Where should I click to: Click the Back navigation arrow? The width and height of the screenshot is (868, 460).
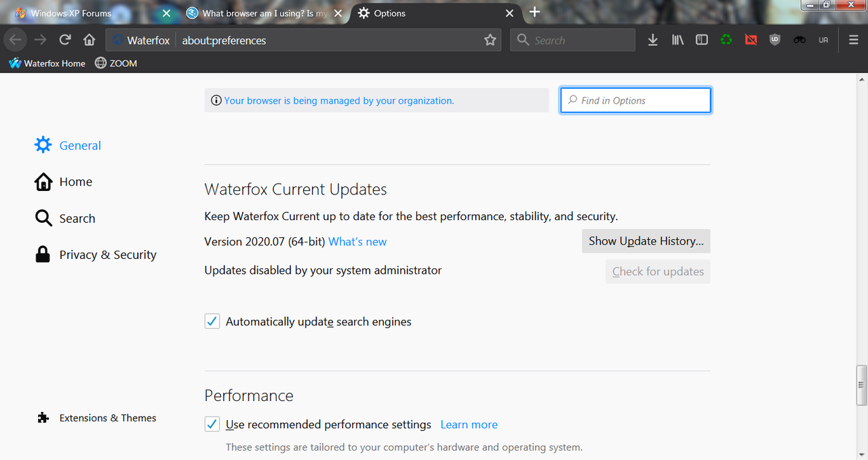16,40
